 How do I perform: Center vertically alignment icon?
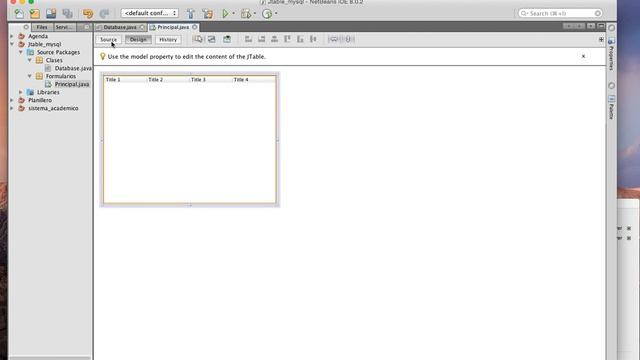coord(313,39)
